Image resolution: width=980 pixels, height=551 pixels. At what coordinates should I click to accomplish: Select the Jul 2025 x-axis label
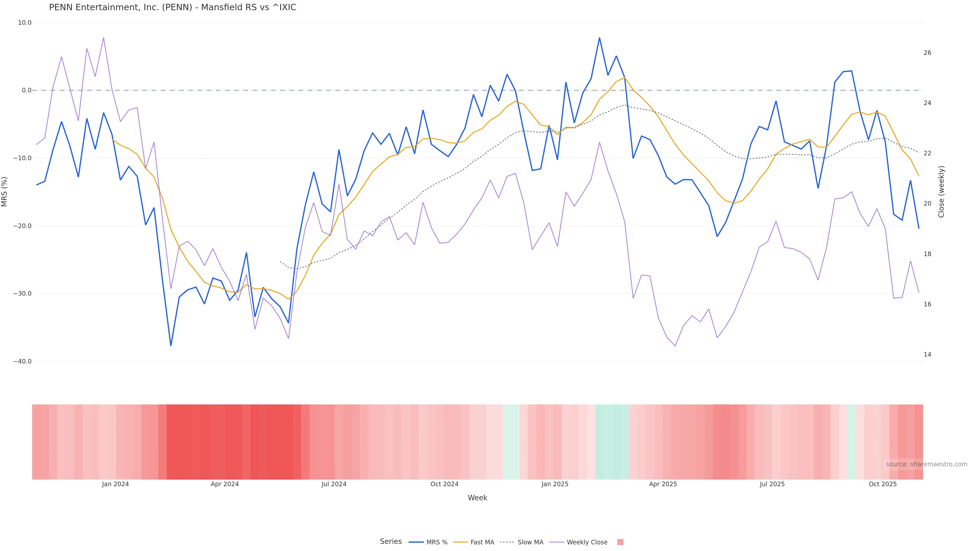pos(772,484)
